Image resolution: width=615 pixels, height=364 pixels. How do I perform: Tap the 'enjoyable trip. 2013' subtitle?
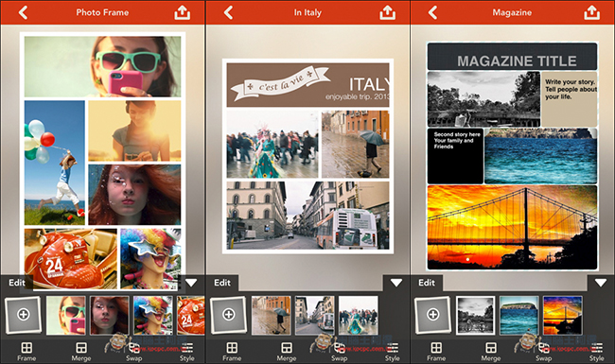click(358, 96)
